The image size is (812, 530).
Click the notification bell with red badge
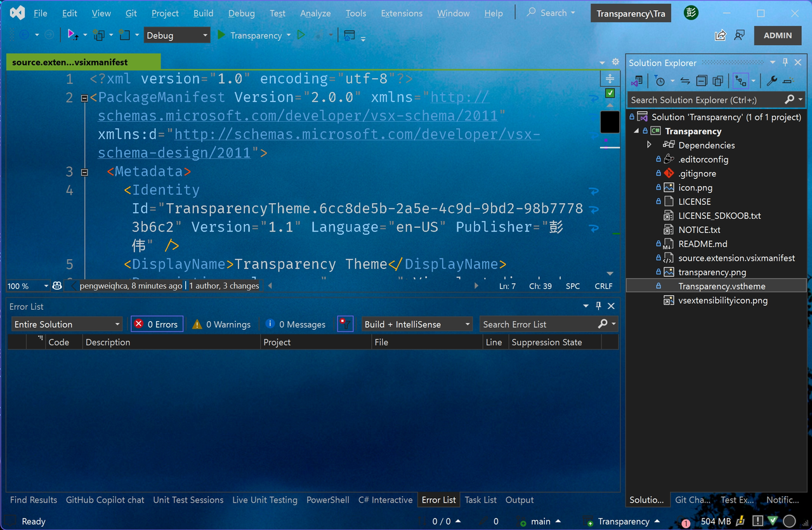pos(685,522)
